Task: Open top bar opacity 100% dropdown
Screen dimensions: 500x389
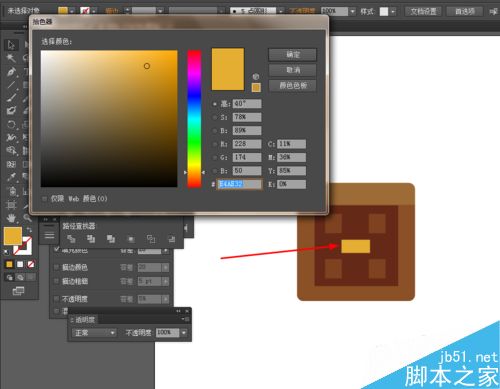Action: point(353,12)
